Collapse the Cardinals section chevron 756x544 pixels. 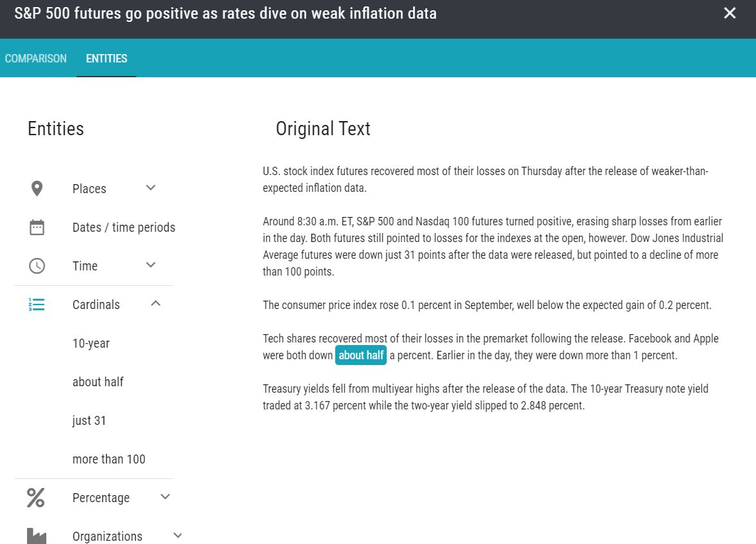coord(155,304)
